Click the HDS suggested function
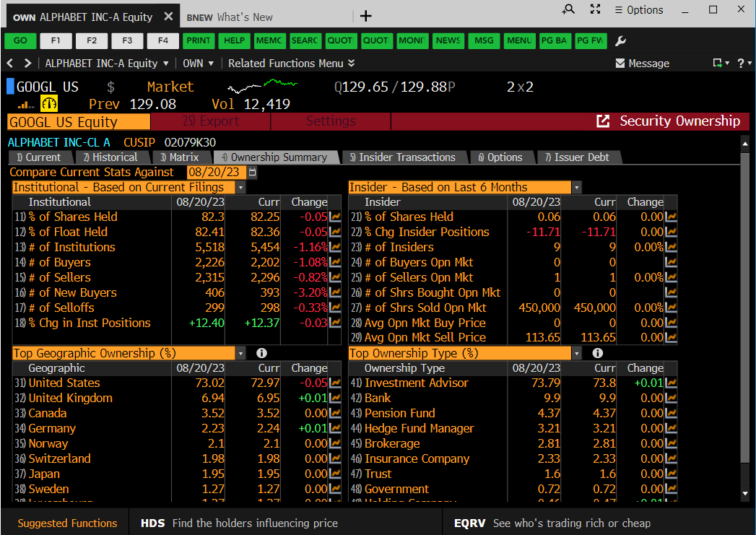Image resolution: width=756 pixels, height=535 pixels. (153, 523)
